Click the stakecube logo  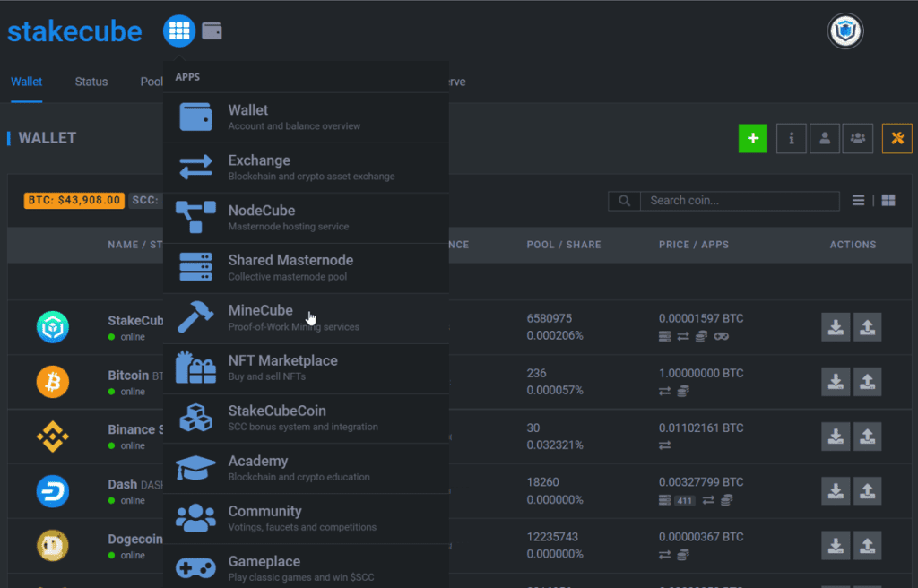click(x=74, y=31)
